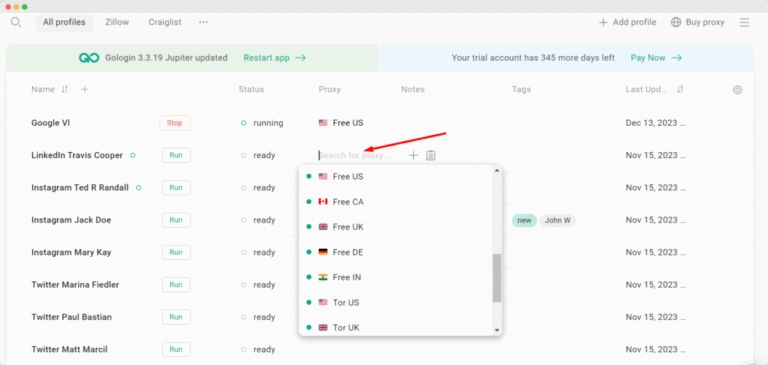Switch to Craiglist folder tab

pyautogui.click(x=165, y=23)
